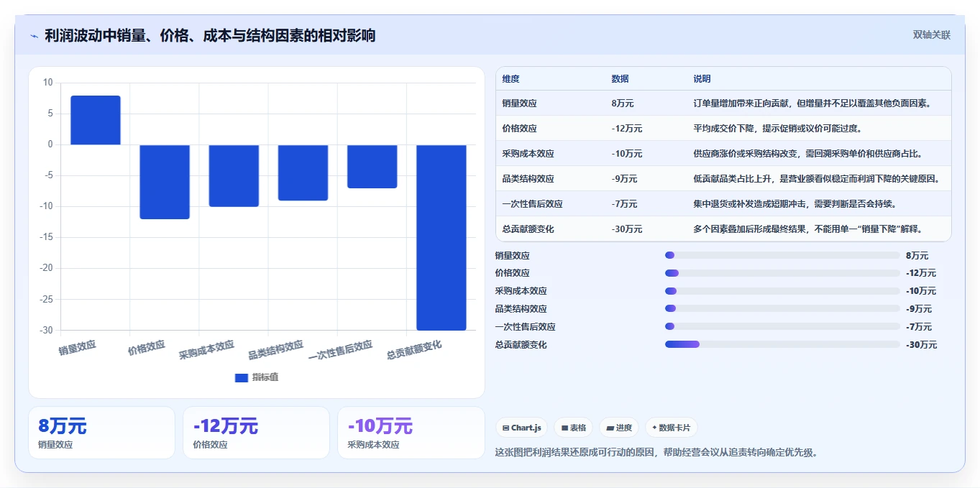Select the Chart.js tag
This screenshot has width=980, height=488.
click(521, 428)
